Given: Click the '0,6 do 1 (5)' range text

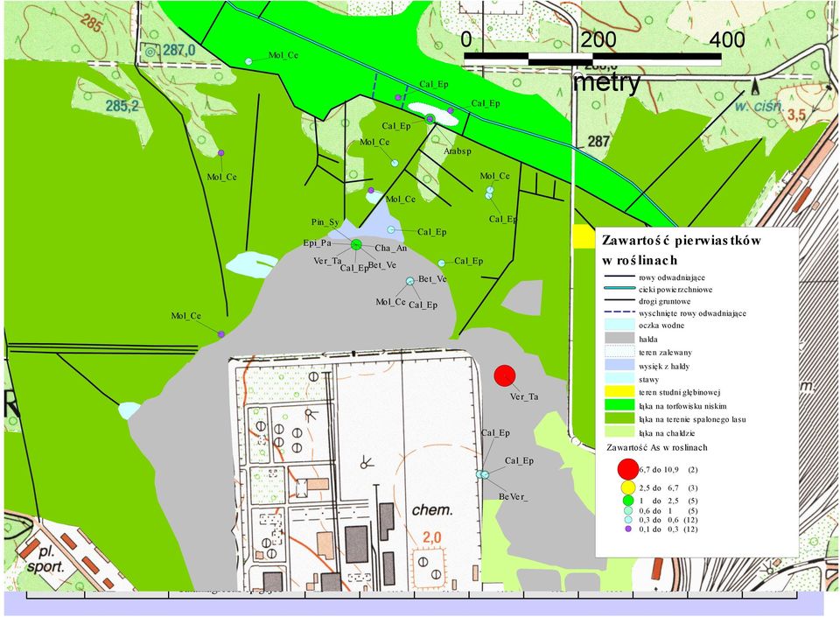Looking at the screenshot, I should [668, 511].
